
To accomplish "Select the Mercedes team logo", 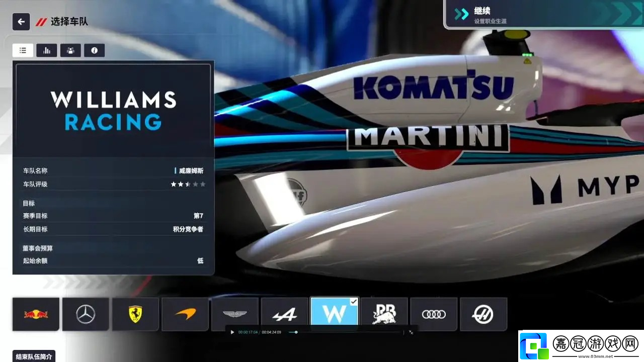I will point(86,314).
